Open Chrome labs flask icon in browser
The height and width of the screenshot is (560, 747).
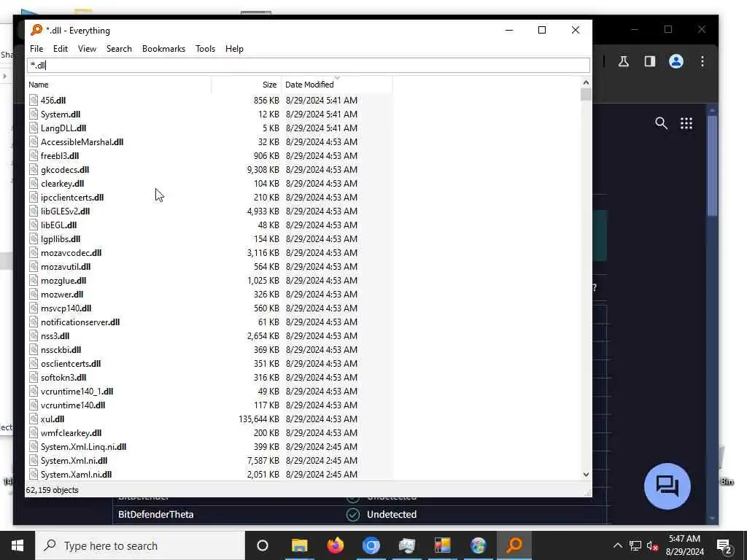pos(624,61)
